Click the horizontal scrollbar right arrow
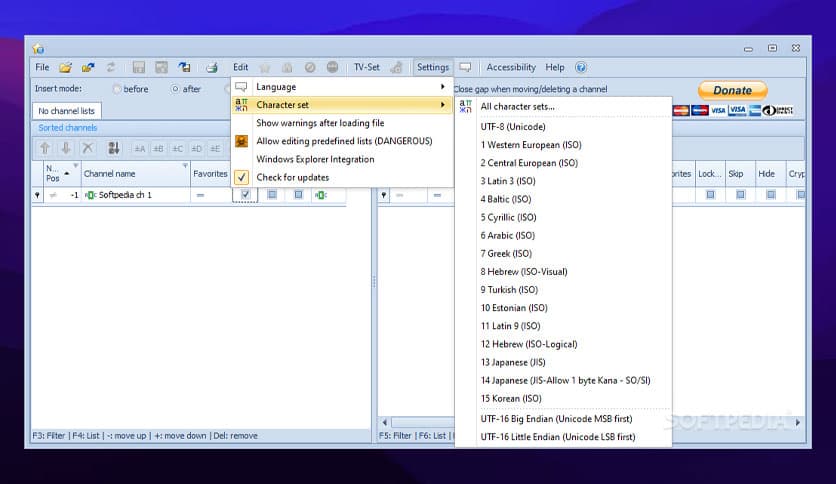The width and height of the screenshot is (836, 484). pyautogui.click(x=798, y=423)
